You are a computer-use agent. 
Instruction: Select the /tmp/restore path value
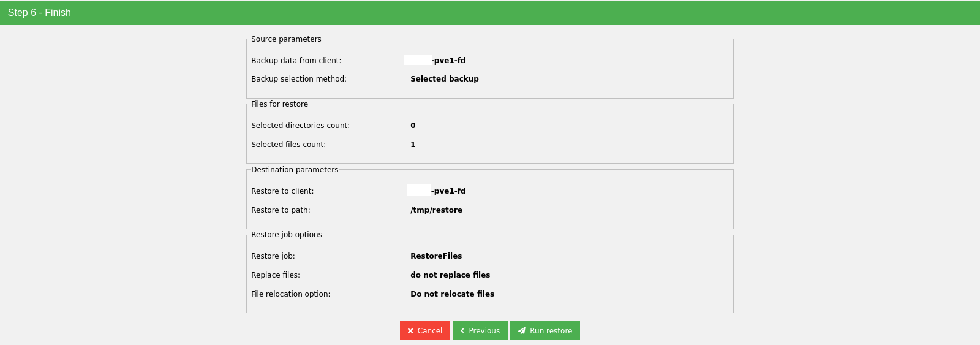(x=436, y=210)
